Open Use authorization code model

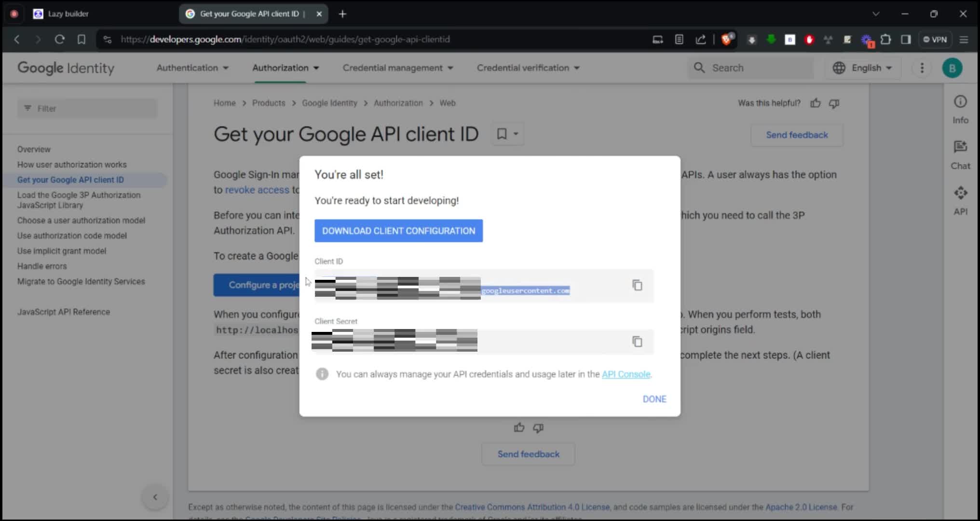point(72,236)
